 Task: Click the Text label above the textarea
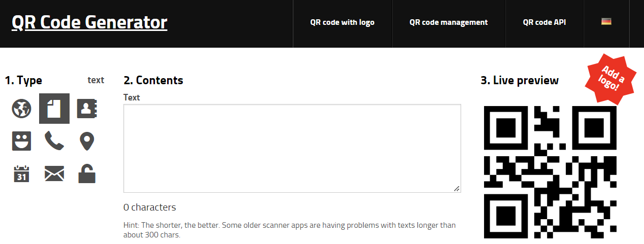tap(132, 97)
